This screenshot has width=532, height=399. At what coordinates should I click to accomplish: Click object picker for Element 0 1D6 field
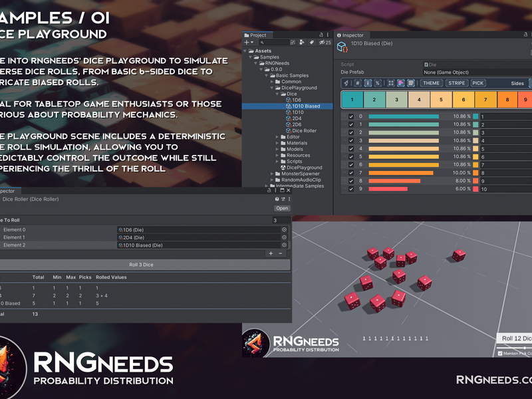(x=284, y=229)
